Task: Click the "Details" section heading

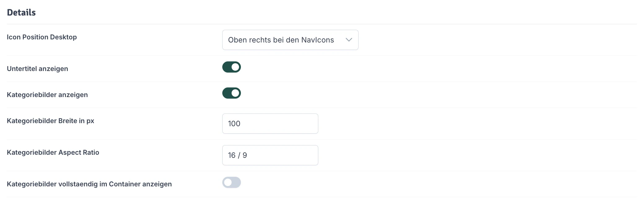Action: tap(21, 12)
